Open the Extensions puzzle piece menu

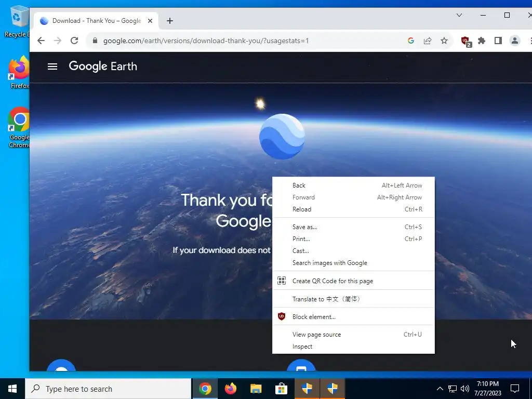point(482,41)
